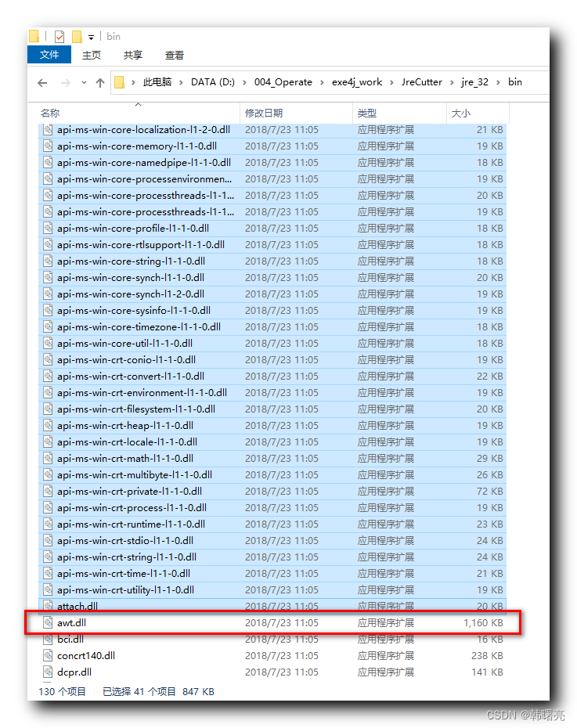577x728 pixels.
Task: Expand chevron after 此电脑 in address bar
Action: pyautogui.click(x=181, y=83)
